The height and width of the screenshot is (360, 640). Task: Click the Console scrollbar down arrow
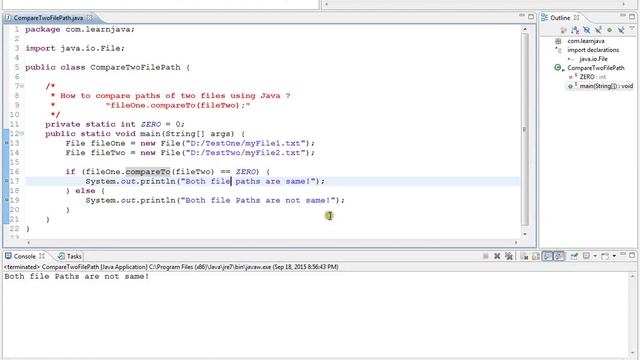click(633, 353)
